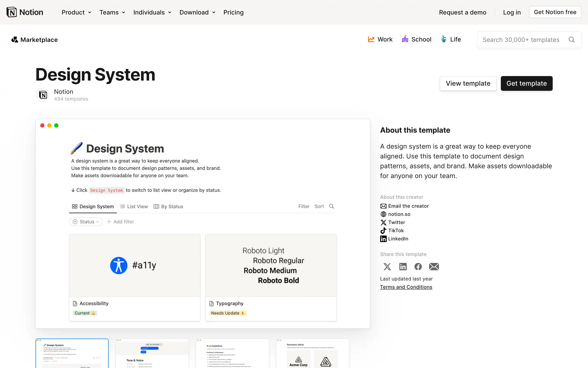Click the gallery grid icon on Design System tab
This screenshot has height=368, width=588.
pos(75,206)
